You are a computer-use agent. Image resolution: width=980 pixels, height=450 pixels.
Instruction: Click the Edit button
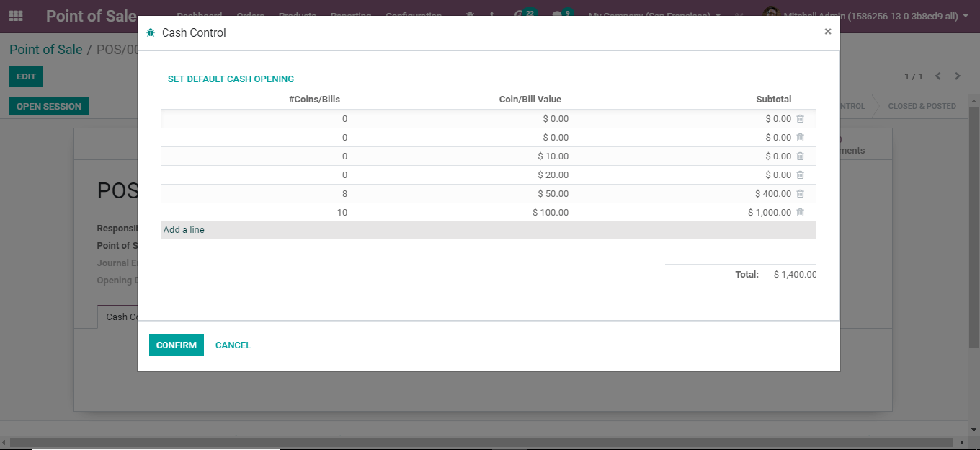point(27,76)
